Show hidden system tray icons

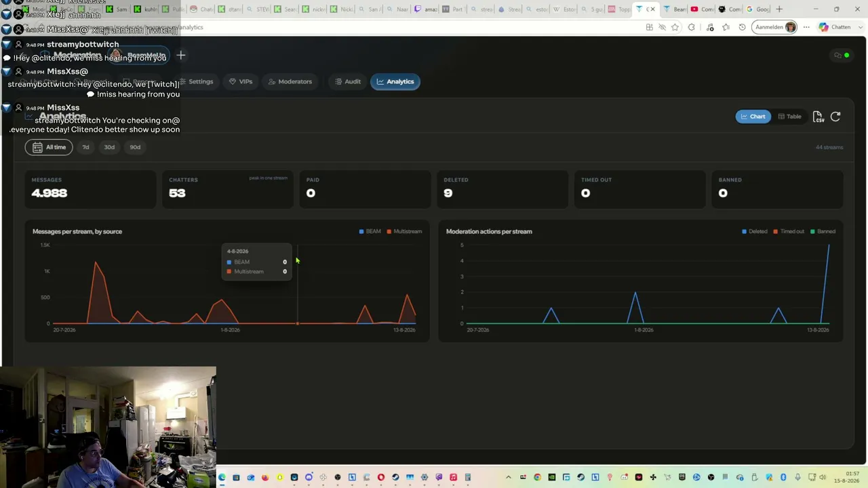(x=508, y=477)
